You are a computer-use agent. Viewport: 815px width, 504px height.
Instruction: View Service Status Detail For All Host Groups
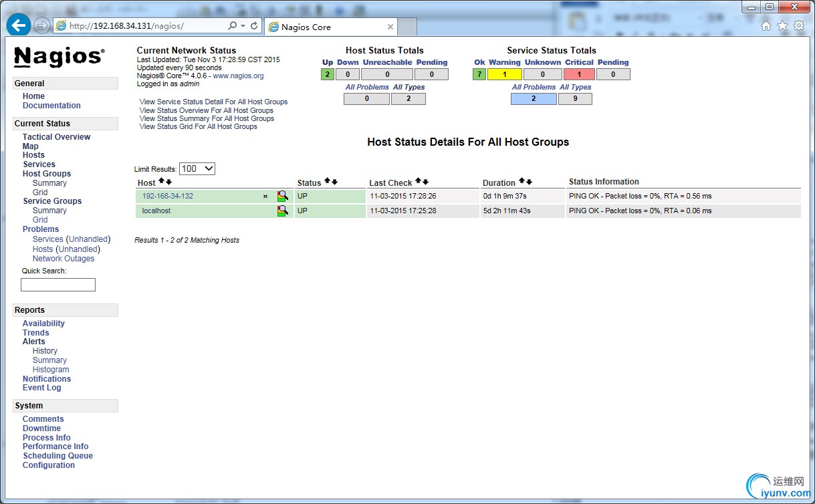(213, 102)
